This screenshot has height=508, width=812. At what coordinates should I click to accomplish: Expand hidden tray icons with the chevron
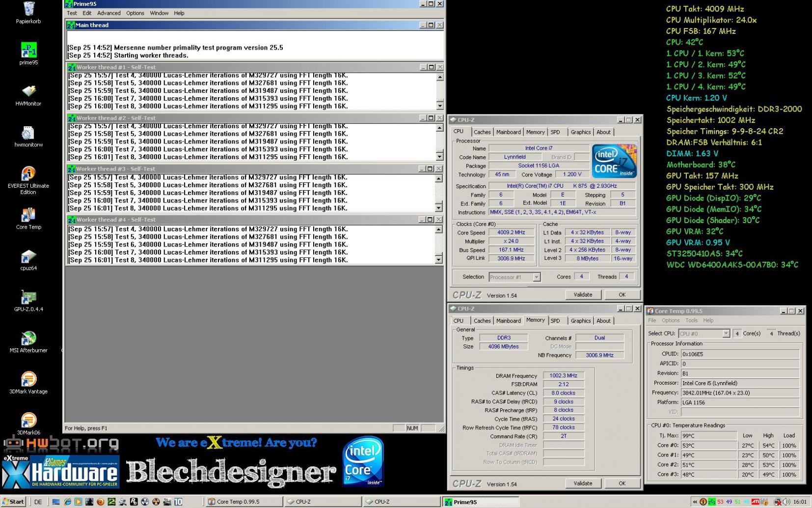coord(695,502)
